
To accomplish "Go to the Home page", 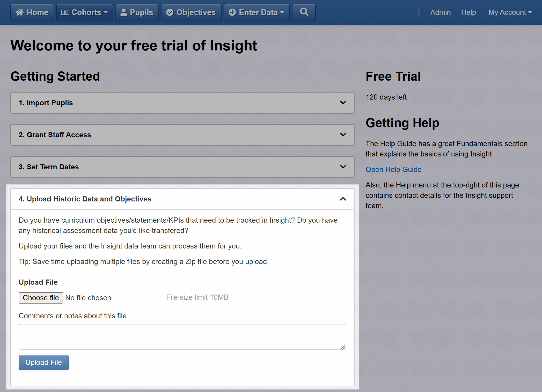I will click(x=32, y=12).
